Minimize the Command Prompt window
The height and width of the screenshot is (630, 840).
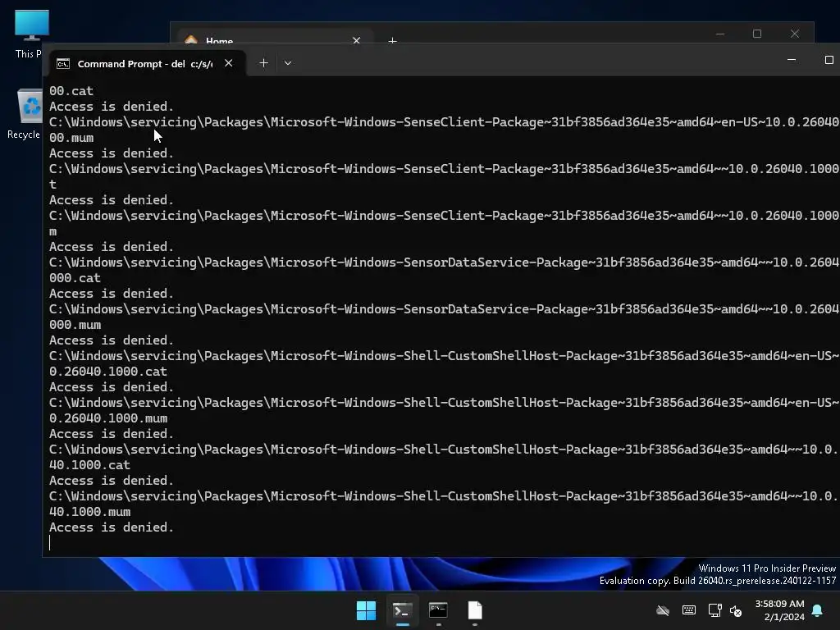(x=792, y=60)
